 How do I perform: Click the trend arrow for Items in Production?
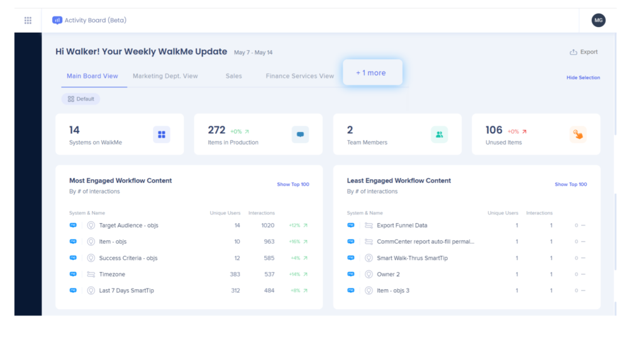[247, 132]
